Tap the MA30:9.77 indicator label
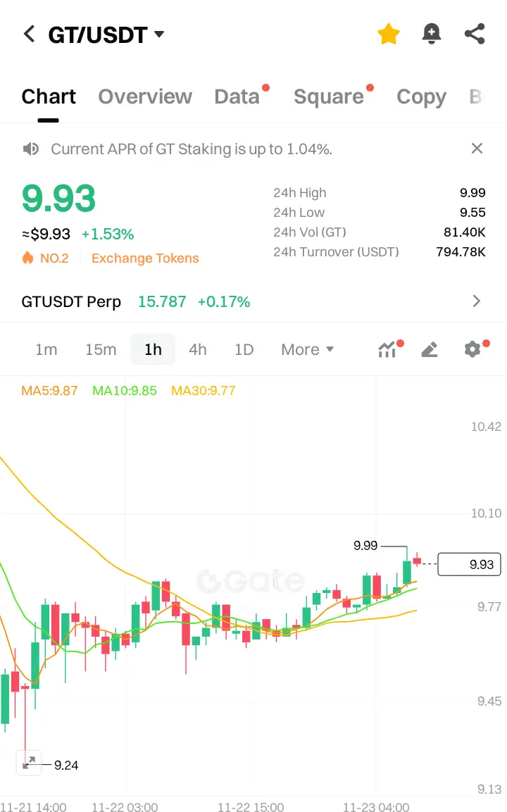507x812 pixels. click(x=203, y=390)
